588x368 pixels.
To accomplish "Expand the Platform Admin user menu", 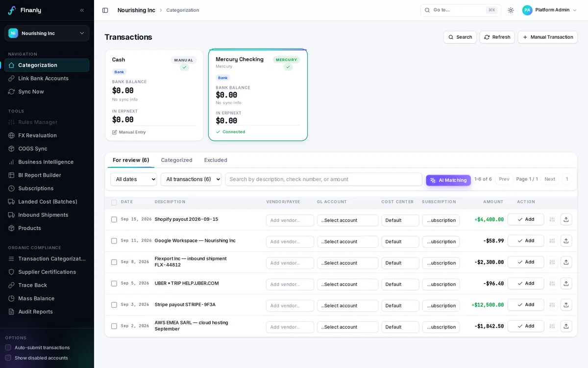I will pos(550,10).
